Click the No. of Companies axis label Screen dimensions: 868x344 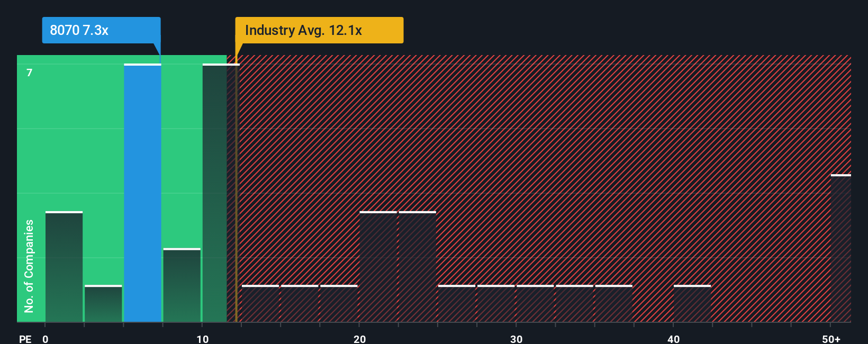(x=29, y=266)
